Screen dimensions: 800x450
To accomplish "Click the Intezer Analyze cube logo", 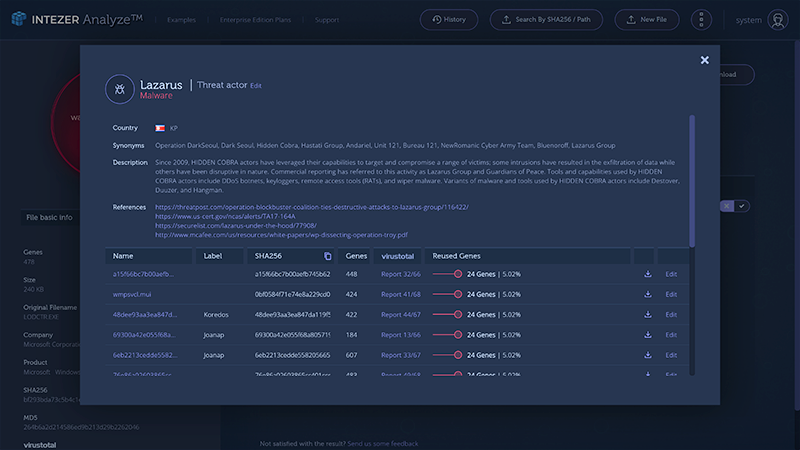I will point(19,19).
